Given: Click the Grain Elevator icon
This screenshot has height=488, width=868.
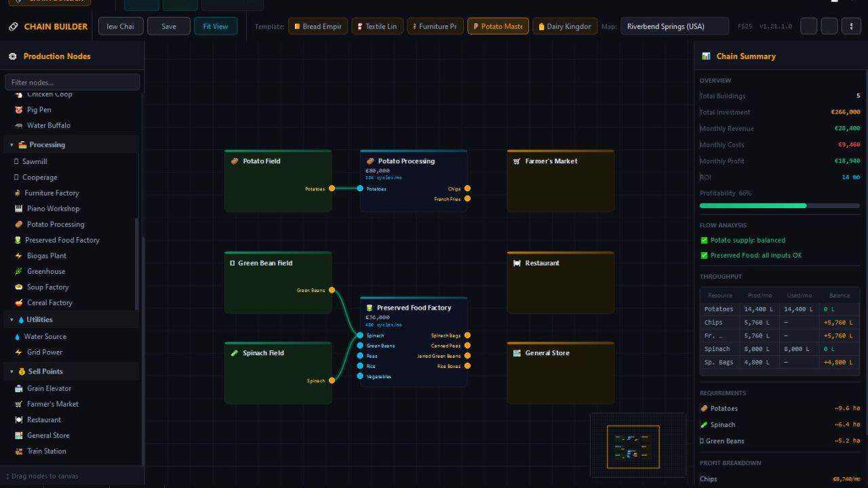Looking at the screenshot, I should click(x=18, y=388).
